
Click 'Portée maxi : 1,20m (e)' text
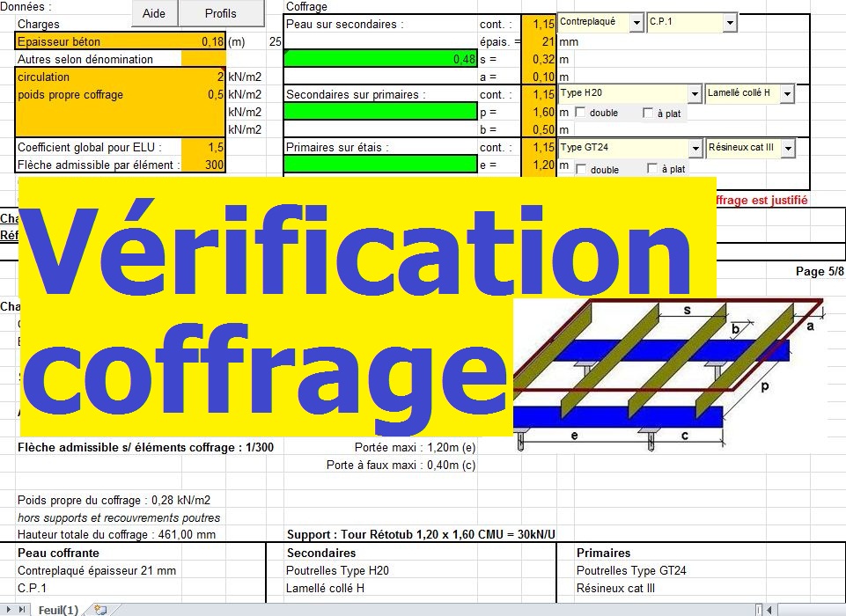click(415, 447)
